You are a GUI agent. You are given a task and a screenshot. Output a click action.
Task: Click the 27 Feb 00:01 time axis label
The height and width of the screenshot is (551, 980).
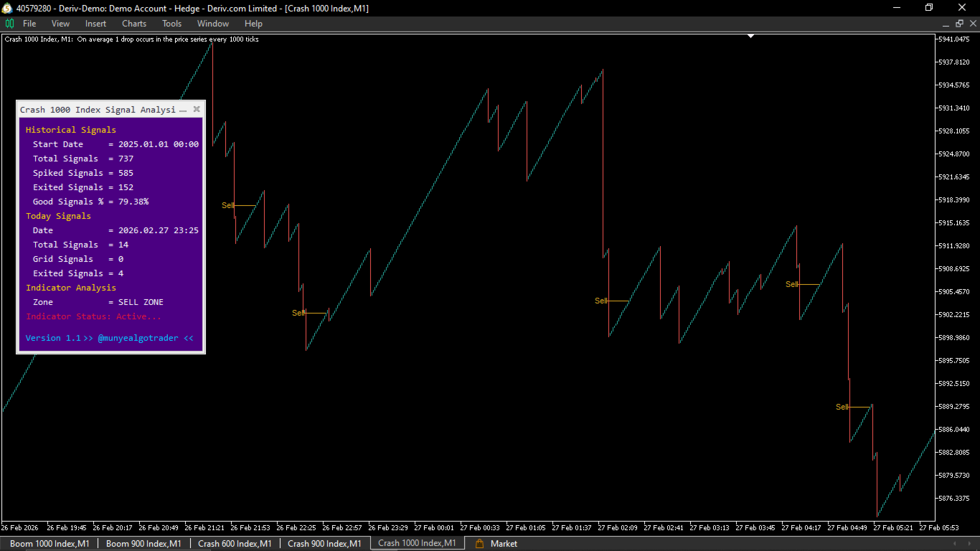435,528
